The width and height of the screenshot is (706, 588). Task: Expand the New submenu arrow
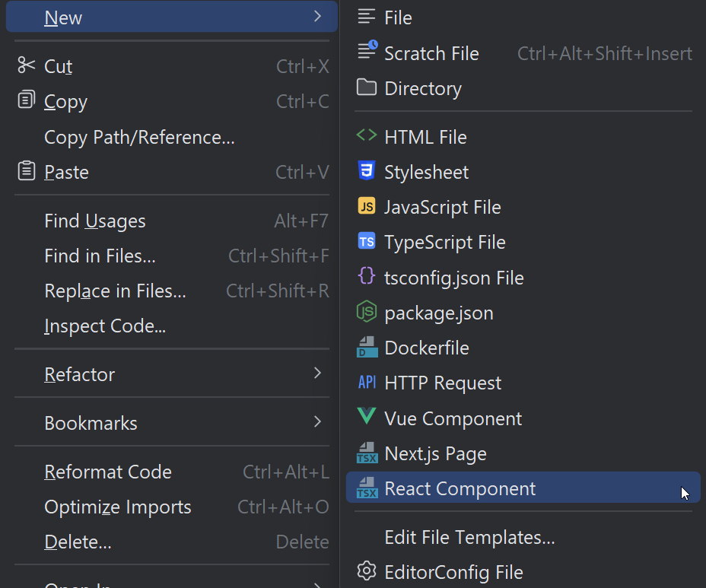[317, 17]
